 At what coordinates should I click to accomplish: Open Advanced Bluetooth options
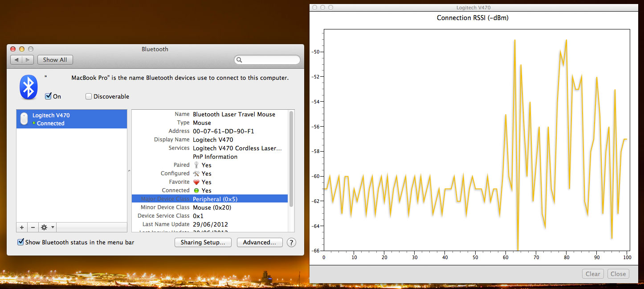click(260, 243)
